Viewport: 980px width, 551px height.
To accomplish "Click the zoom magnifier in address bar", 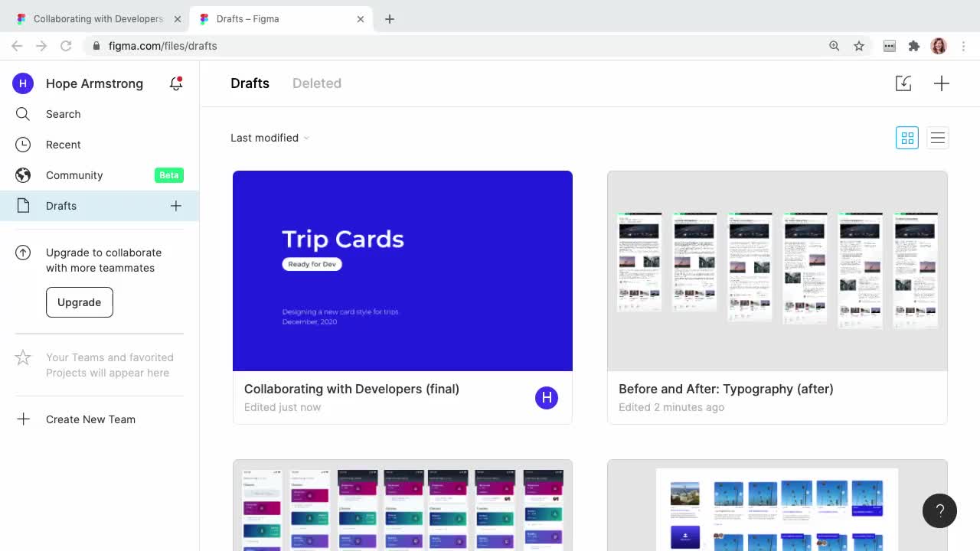I will (835, 46).
